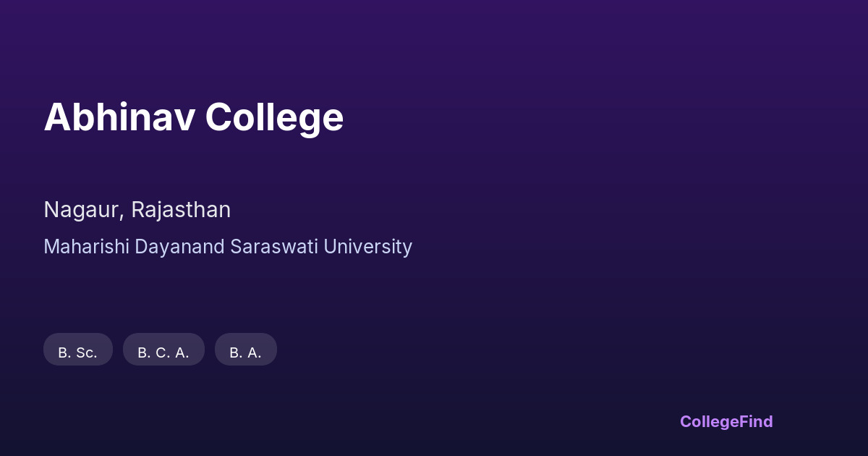868x456 pixels.
Task: Click the word Saraswati in the university name
Action: point(274,247)
